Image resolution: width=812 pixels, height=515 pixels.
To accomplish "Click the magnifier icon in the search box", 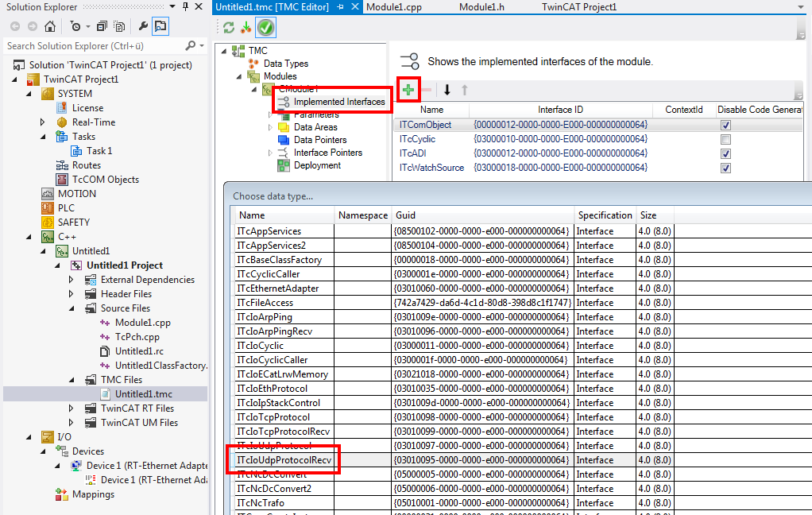I will (x=191, y=45).
